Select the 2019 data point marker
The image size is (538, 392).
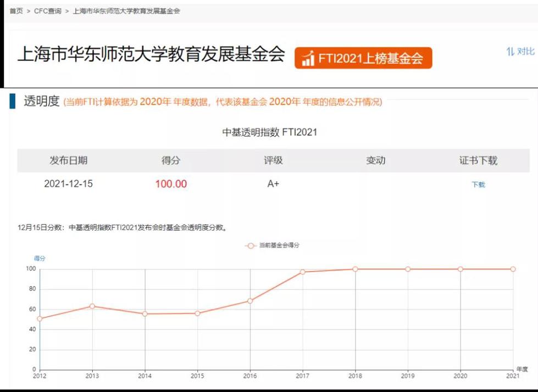[x=408, y=269]
